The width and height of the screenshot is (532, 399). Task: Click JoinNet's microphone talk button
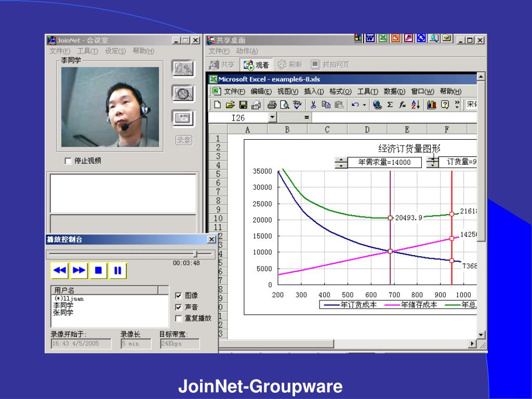[183, 69]
